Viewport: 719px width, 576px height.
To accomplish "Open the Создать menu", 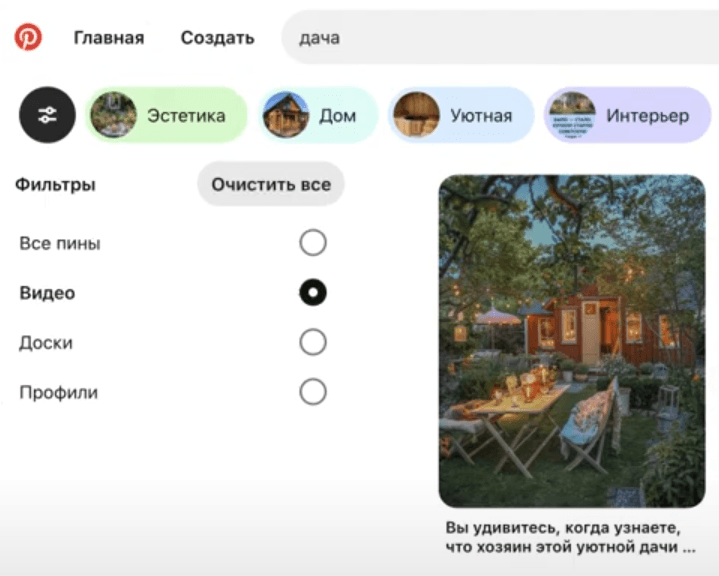I will [217, 38].
